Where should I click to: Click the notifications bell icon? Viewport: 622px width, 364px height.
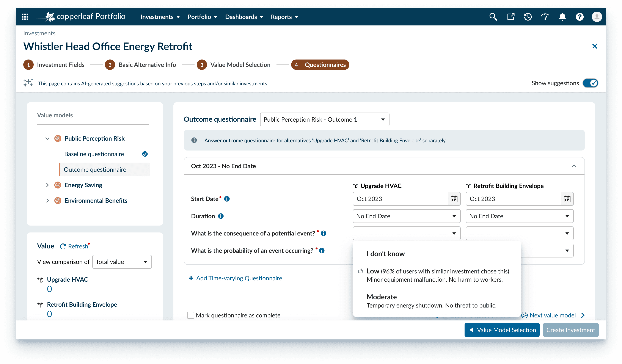click(x=562, y=17)
